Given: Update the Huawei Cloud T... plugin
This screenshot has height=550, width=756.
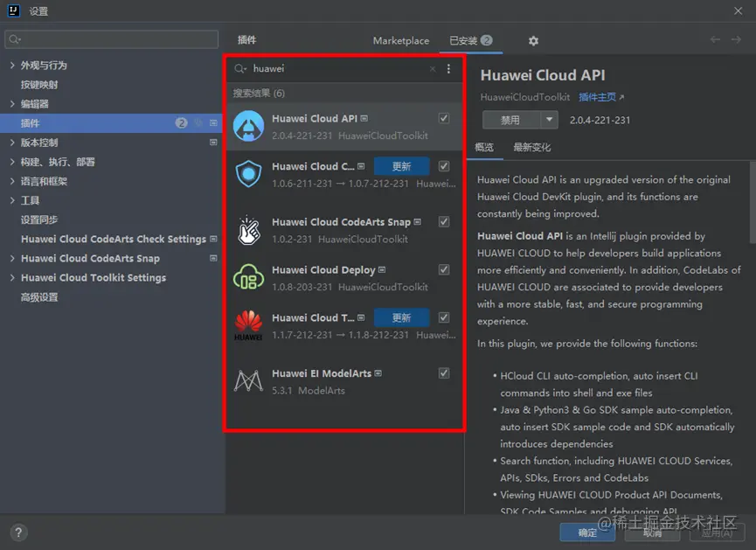Looking at the screenshot, I should (x=401, y=317).
